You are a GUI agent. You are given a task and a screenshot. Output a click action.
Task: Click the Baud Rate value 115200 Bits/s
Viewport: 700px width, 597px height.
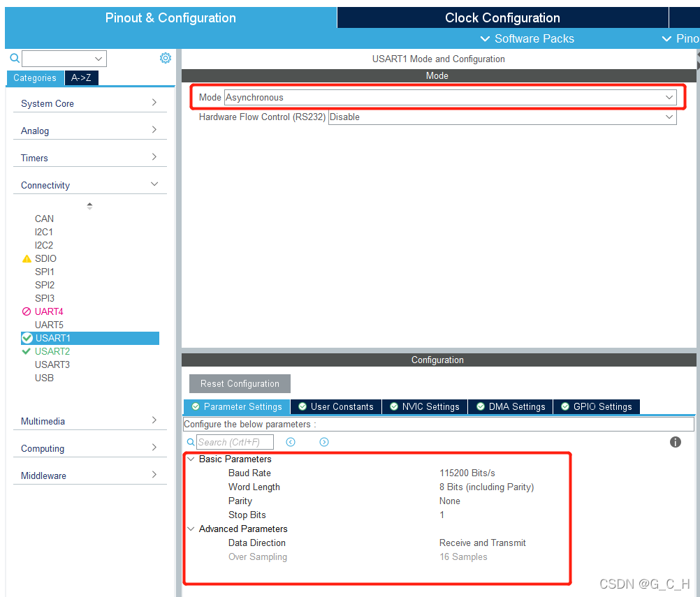click(x=467, y=473)
